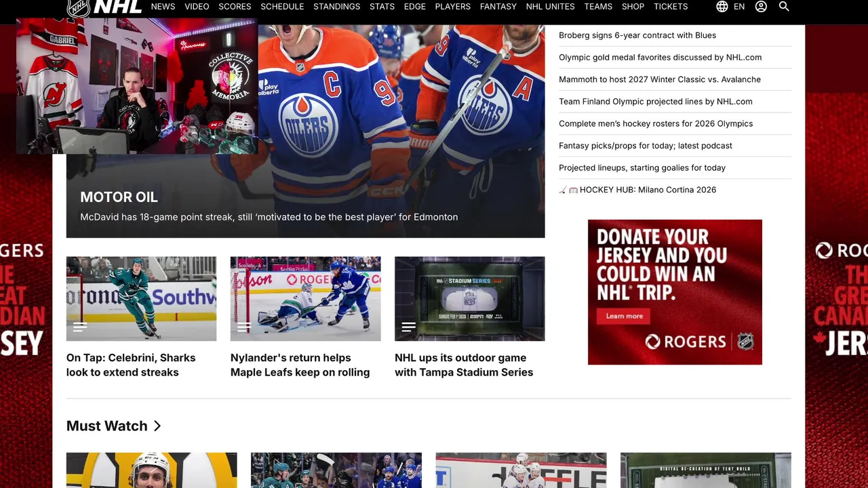This screenshot has width=868, height=488.
Task: Open Projected lineups, starting goalies link
Action: tap(642, 168)
